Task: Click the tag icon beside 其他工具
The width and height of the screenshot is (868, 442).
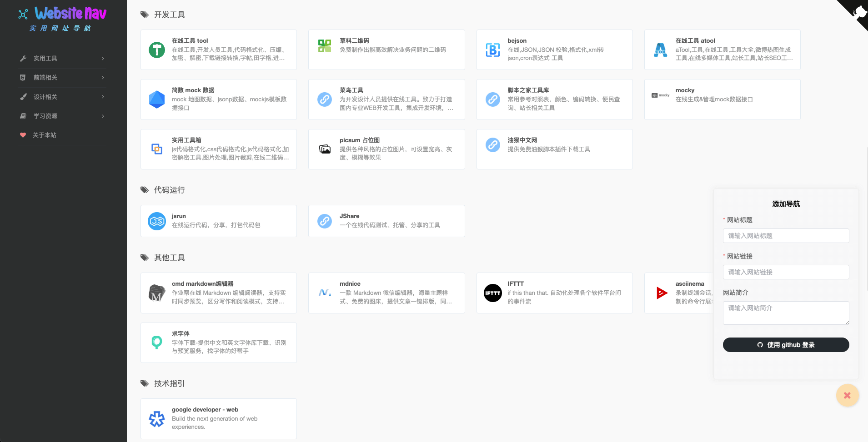Action: click(x=145, y=258)
